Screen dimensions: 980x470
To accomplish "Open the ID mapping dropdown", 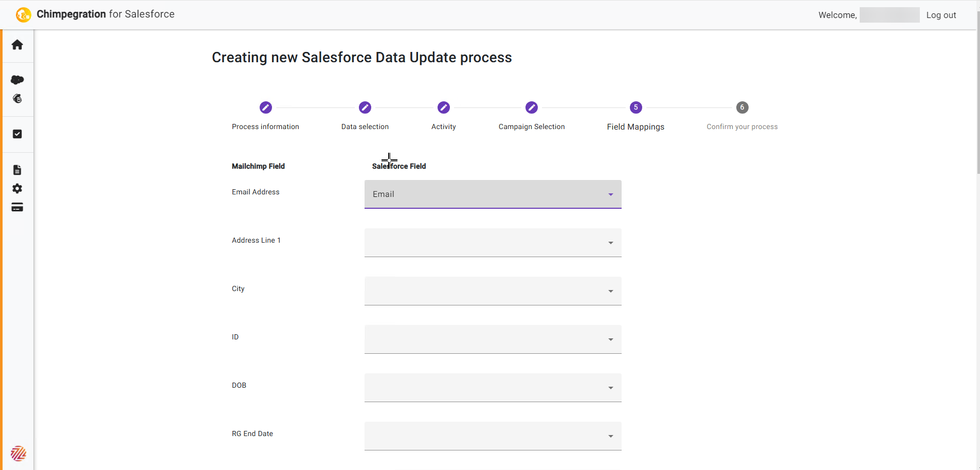I will pyautogui.click(x=493, y=339).
